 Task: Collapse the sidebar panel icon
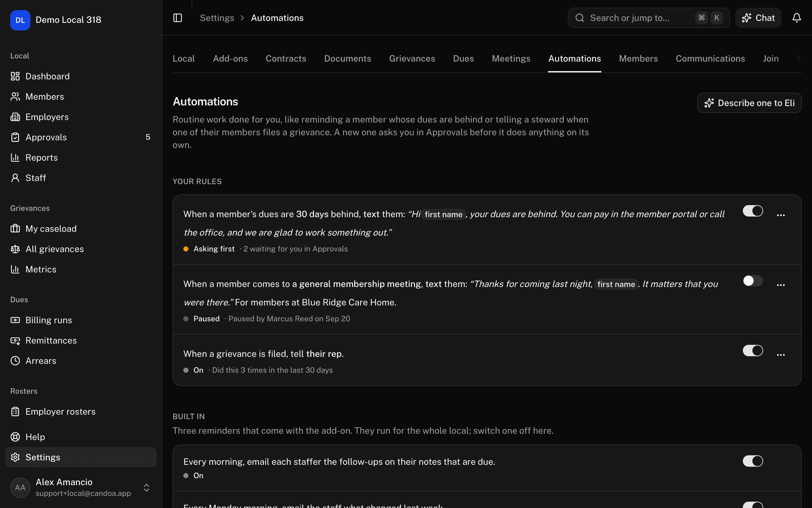(x=178, y=18)
